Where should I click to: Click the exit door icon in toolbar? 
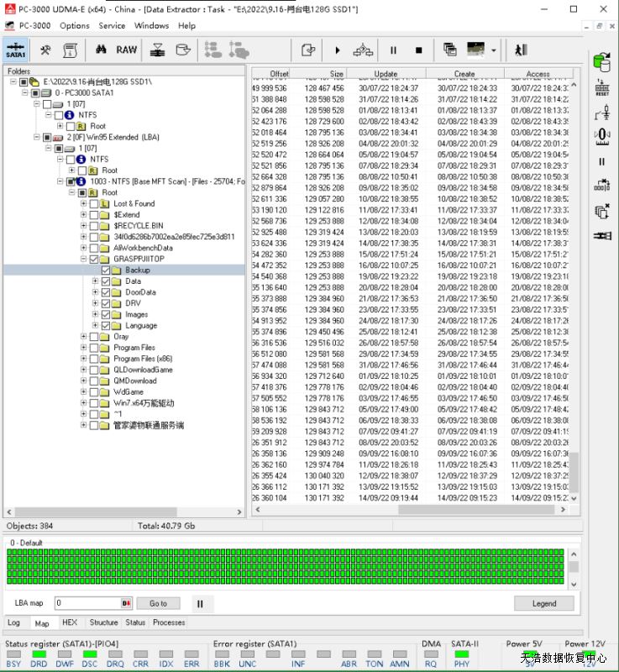tap(521, 50)
